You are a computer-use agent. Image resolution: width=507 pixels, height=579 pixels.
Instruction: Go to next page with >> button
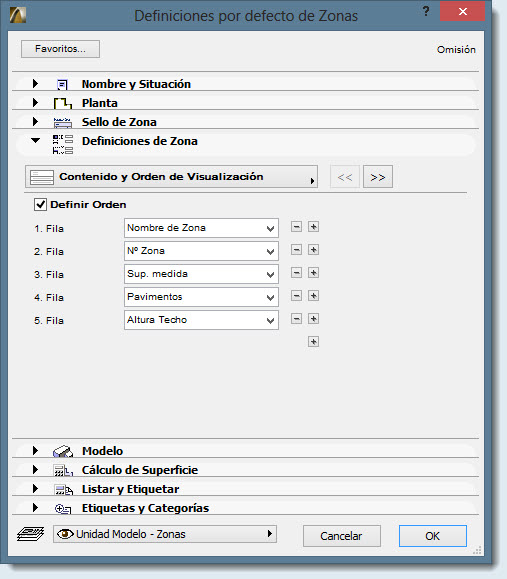pyautogui.click(x=377, y=177)
